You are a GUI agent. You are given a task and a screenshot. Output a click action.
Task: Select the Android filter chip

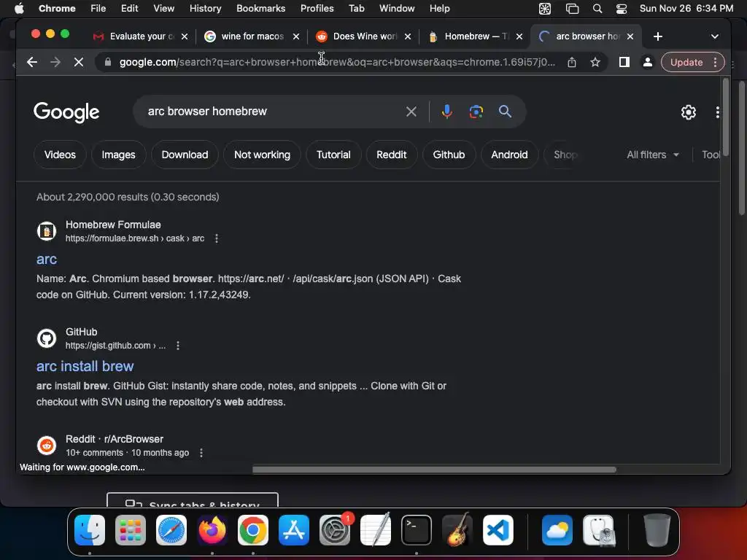509,155
